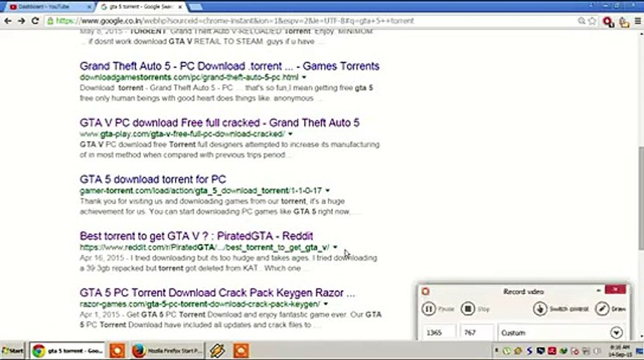
Task: Open the Custom resolution dropdown
Action: click(x=616, y=332)
